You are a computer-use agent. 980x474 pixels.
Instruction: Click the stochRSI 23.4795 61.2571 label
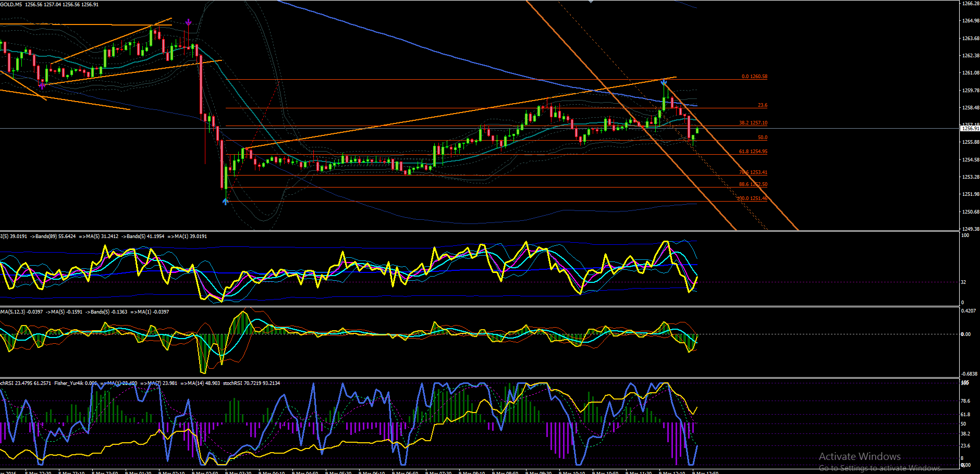(x=26, y=383)
